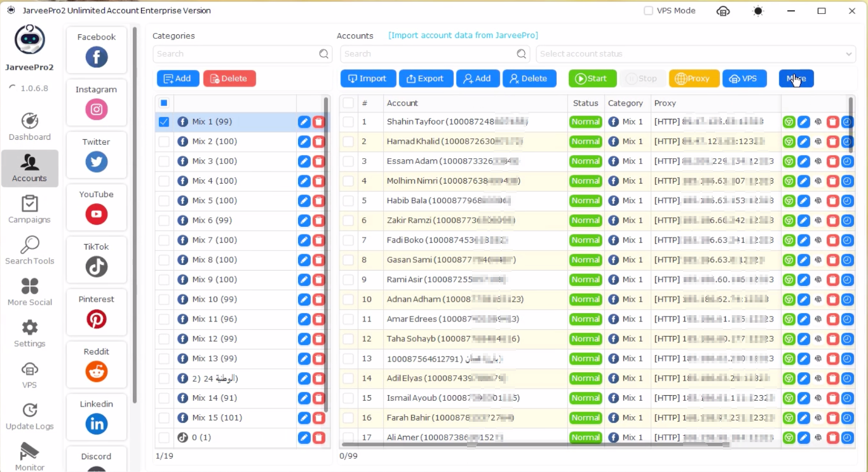Click the Export accounts button
This screenshot has height=472, width=868.
pos(426,79)
